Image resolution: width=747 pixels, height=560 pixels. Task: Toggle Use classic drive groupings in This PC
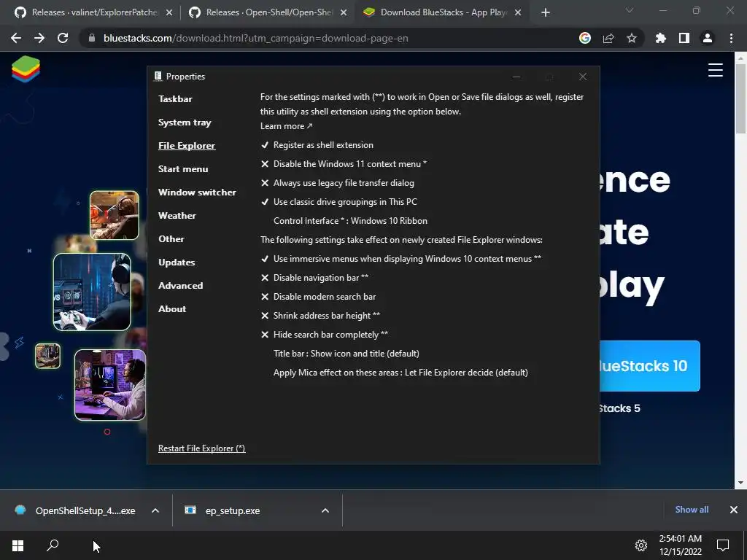click(x=338, y=202)
